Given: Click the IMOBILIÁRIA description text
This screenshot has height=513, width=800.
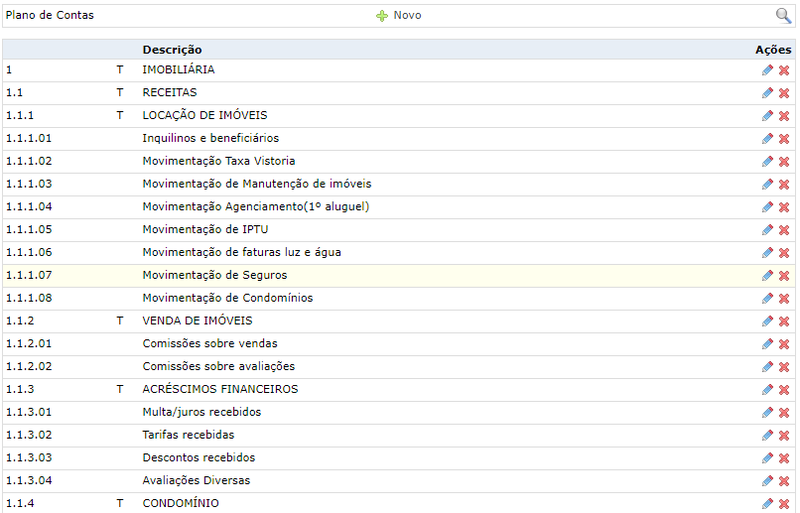Looking at the screenshot, I should [179, 69].
